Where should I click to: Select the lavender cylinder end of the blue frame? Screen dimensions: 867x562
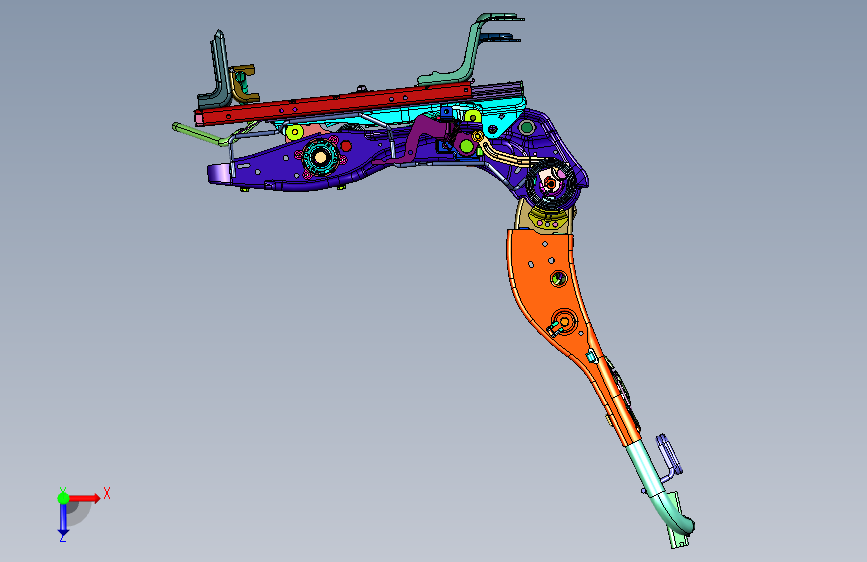click(218, 174)
